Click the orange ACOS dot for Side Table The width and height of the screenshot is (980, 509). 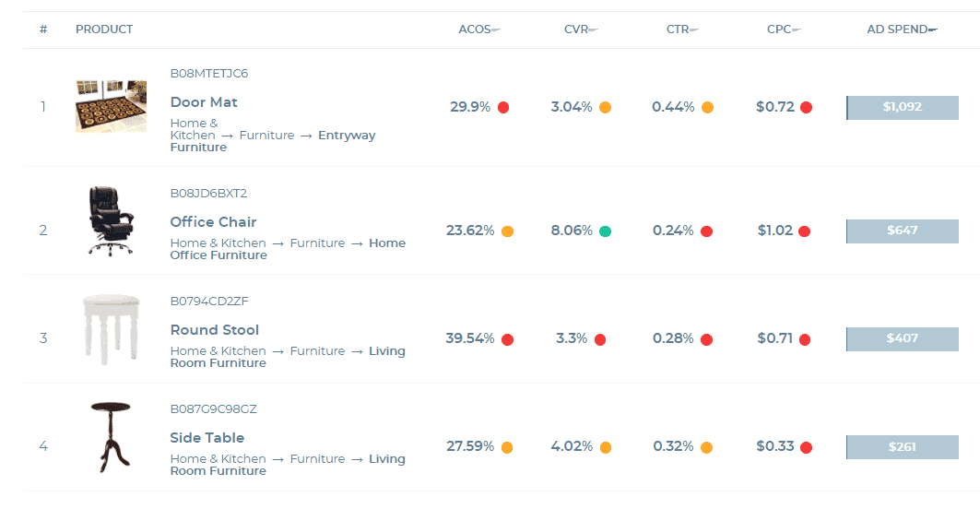click(507, 447)
